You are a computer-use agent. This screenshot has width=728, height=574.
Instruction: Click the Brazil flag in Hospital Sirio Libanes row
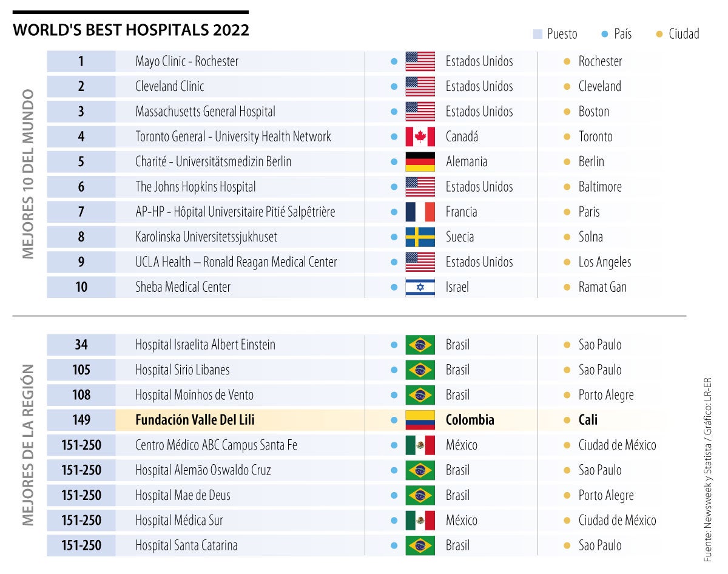[x=420, y=370]
